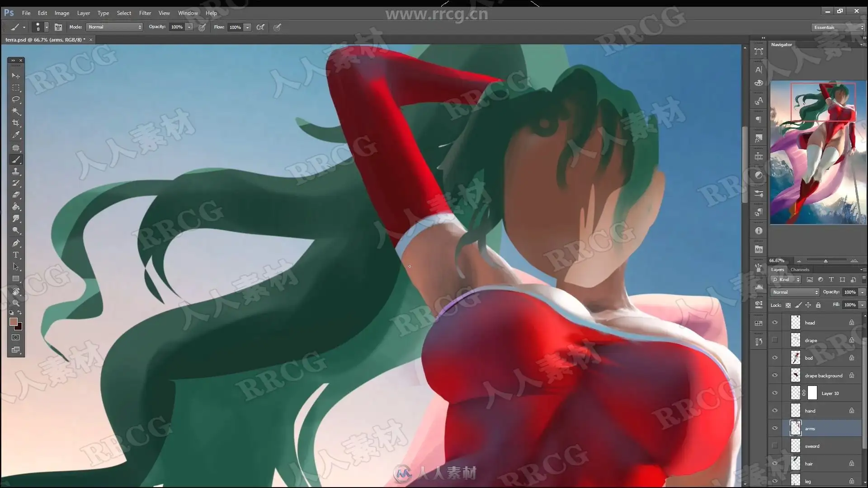
Task: Open the brush Mode dropdown
Action: coord(114,27)
